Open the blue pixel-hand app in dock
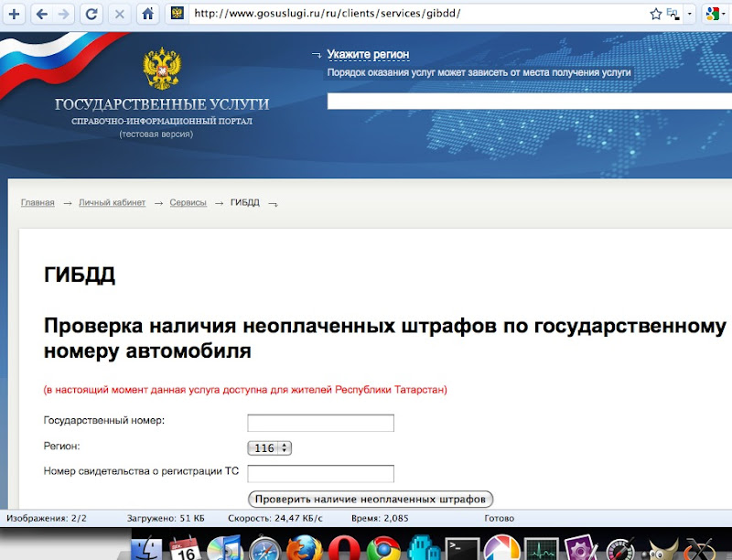This screenshot has height=560, width=732. click(423, 548)
